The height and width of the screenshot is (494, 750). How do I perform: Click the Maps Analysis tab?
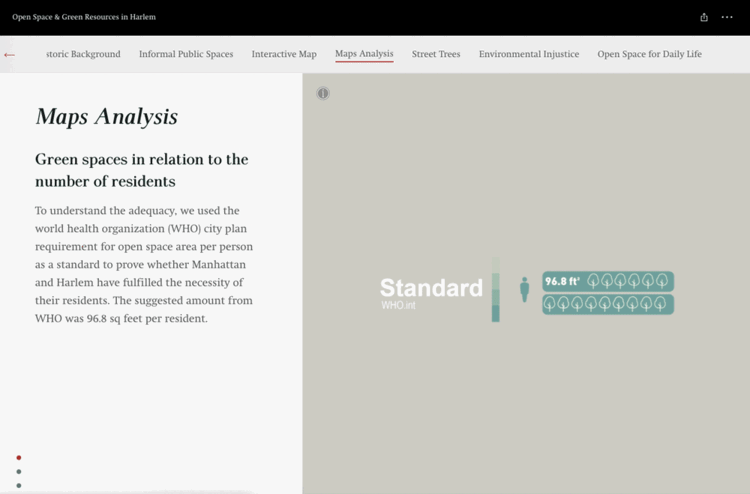coord(364,54)
